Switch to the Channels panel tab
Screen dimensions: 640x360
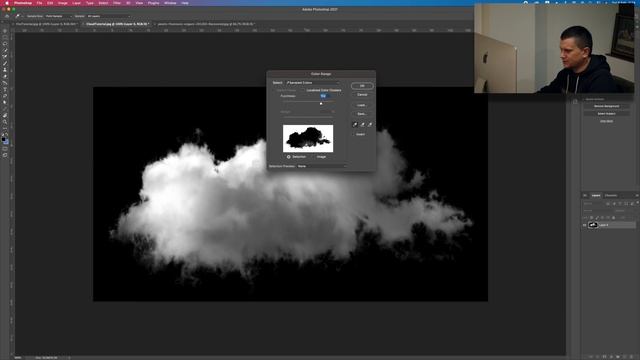[x=611, y=196]
